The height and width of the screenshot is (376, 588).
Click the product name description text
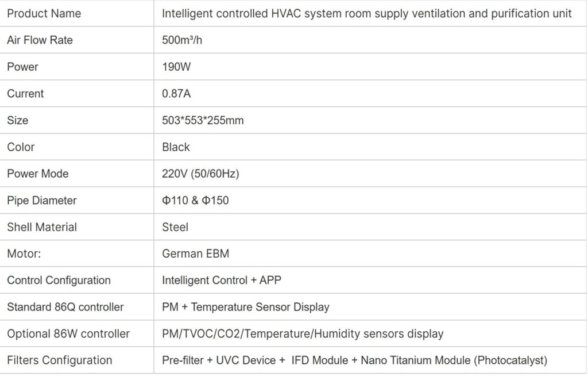click(x=366, y=13)
